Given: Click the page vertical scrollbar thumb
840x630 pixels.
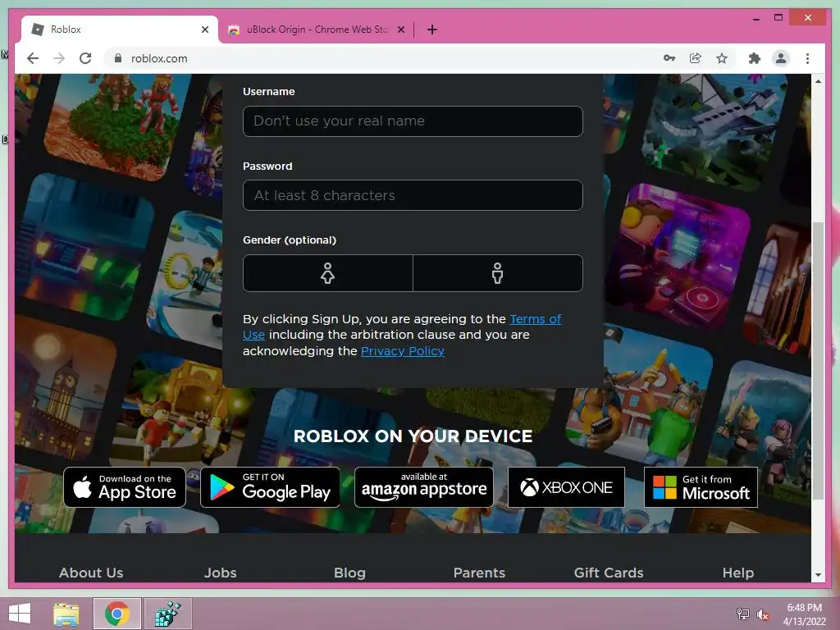Looking at the screenshot, I should click(818, 361).
